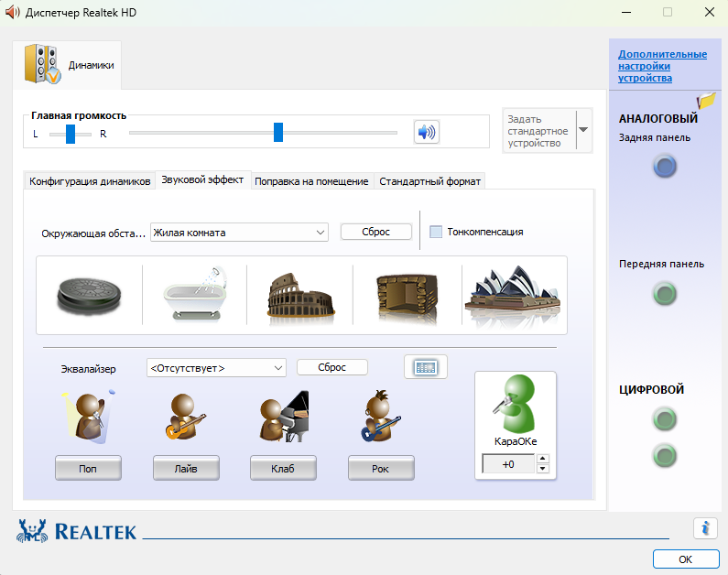Open the yellow connector settings folder icon
728x575 pixels.
pyautogui.click(x=706, y=100)
